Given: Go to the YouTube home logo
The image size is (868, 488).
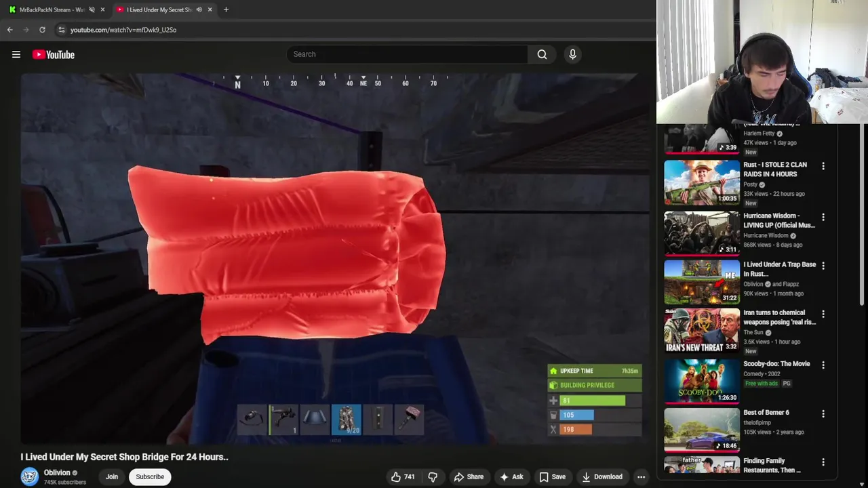Looking at the screenshot, I should 53,54.
